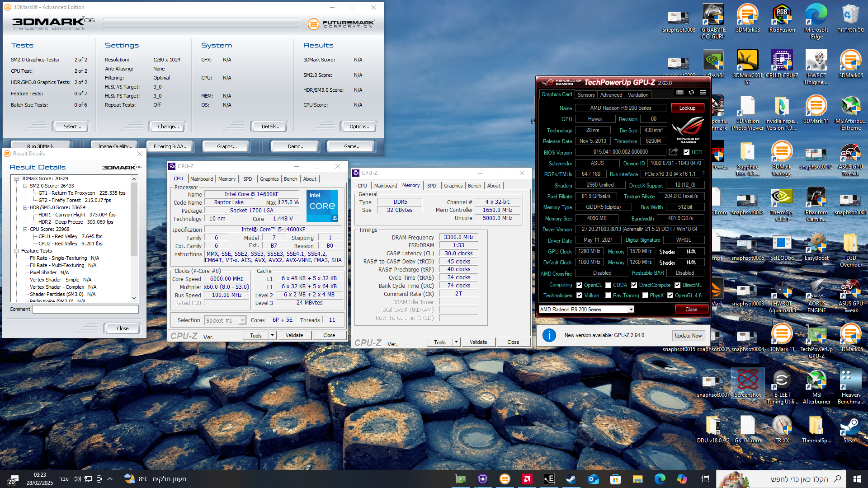Open Microsoft Store from the taskbar
The width and height of the screenshot is (868, 488).
[615, 479]
